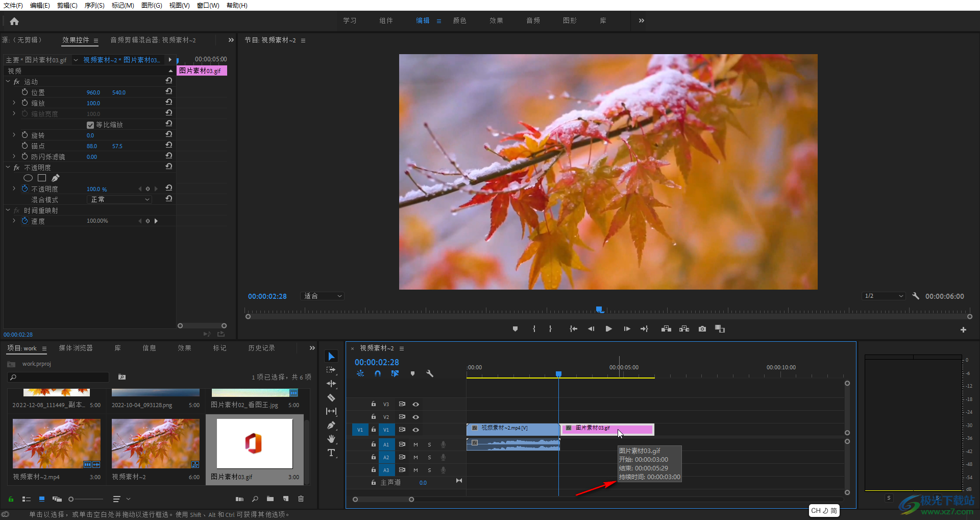
Task: Open the Home screen icon
Action: (14, 21)
